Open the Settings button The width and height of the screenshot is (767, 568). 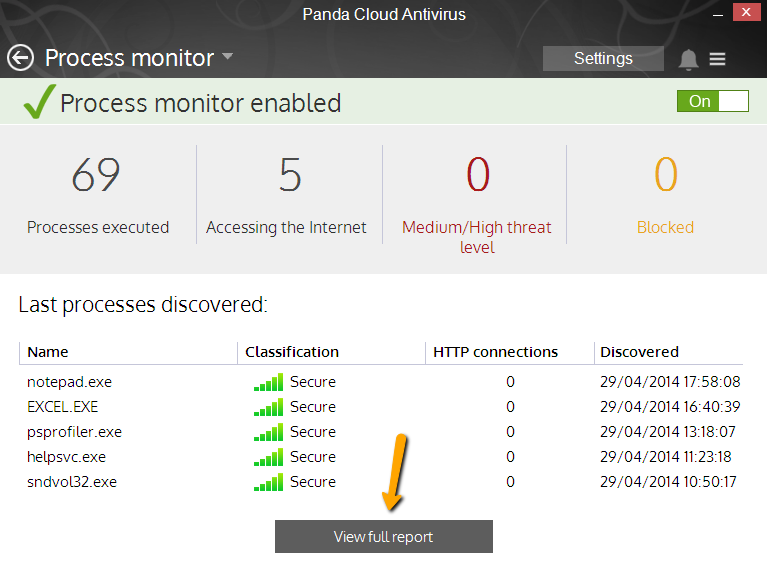point(603,59)
